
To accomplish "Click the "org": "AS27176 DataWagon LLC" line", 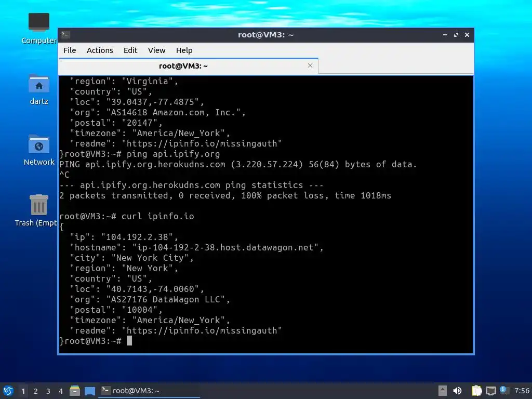I will (x=150, y=299).
